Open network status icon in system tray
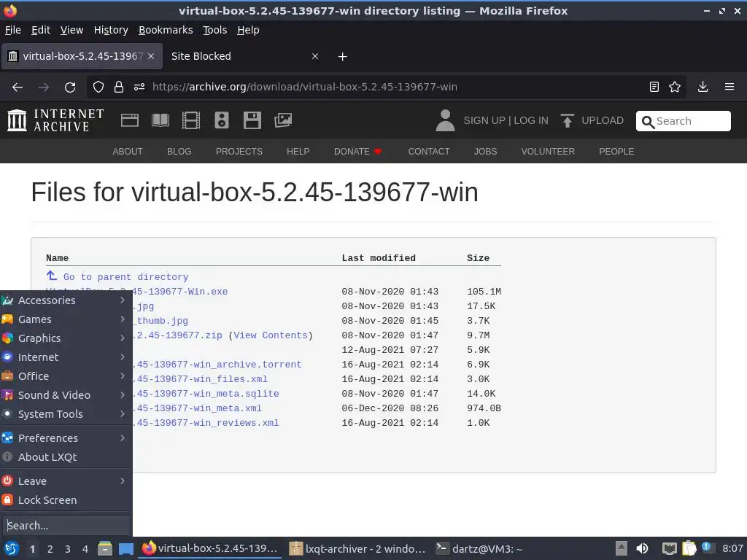 coord(670,548)
